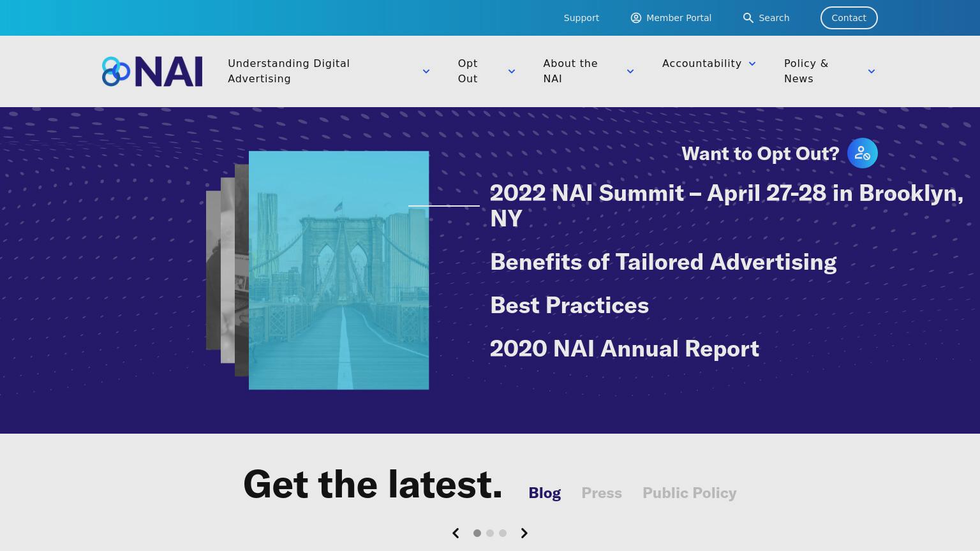Select the first carousel dot

click(477, 533)
